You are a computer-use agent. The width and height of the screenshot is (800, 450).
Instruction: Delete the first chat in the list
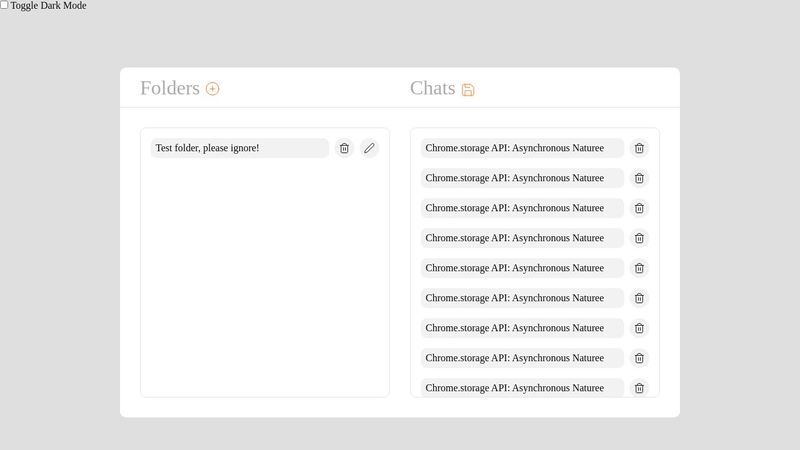pyautogui.click(x=639, y=148)
